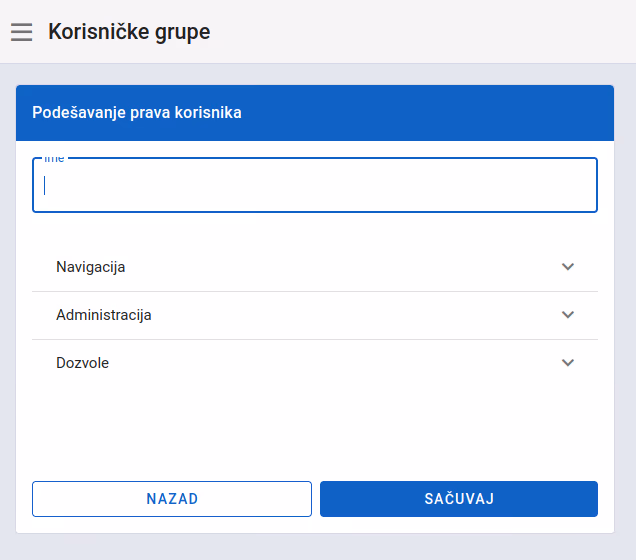Expand the Dozvole section chevron

coord(567,363)
